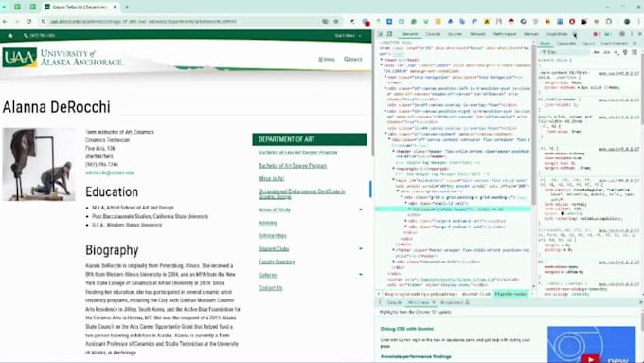Open the Computed styles pane tab
Screen dimensions: 644x363
tap(566, 44)
